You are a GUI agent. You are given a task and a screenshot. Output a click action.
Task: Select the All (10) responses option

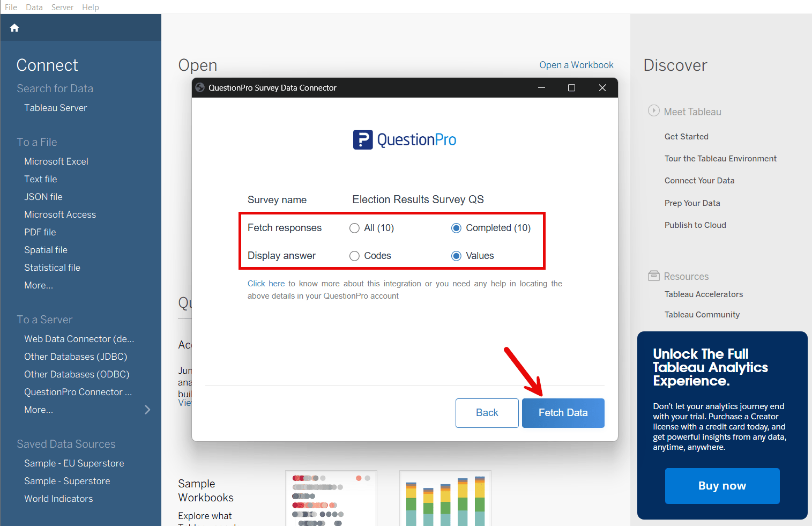click(354, 228)
